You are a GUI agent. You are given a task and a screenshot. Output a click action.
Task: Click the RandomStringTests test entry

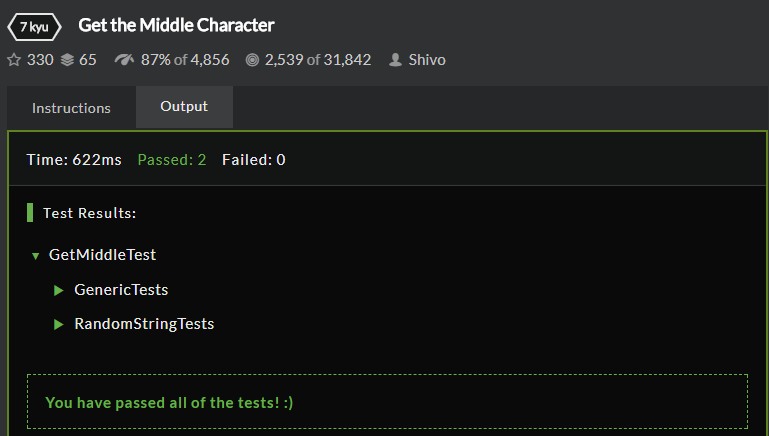[144, 324]
